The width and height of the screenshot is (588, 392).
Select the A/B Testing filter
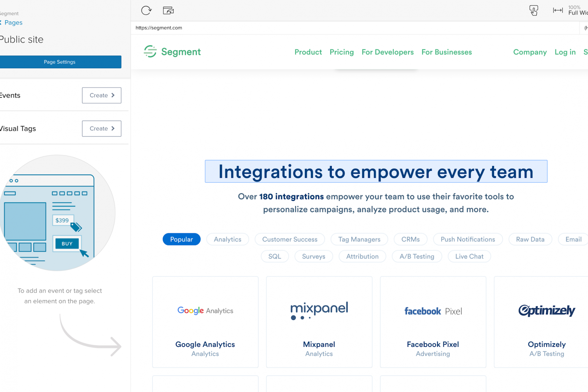[417, 256]
